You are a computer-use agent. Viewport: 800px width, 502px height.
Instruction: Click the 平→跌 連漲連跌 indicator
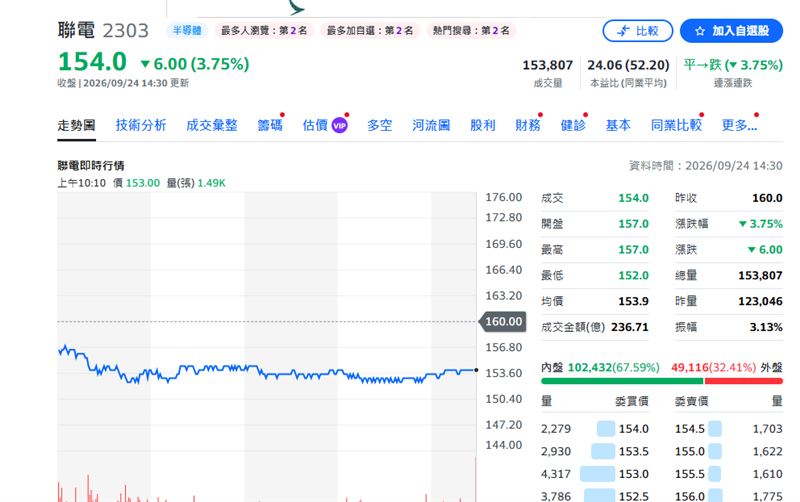(733, 65)
